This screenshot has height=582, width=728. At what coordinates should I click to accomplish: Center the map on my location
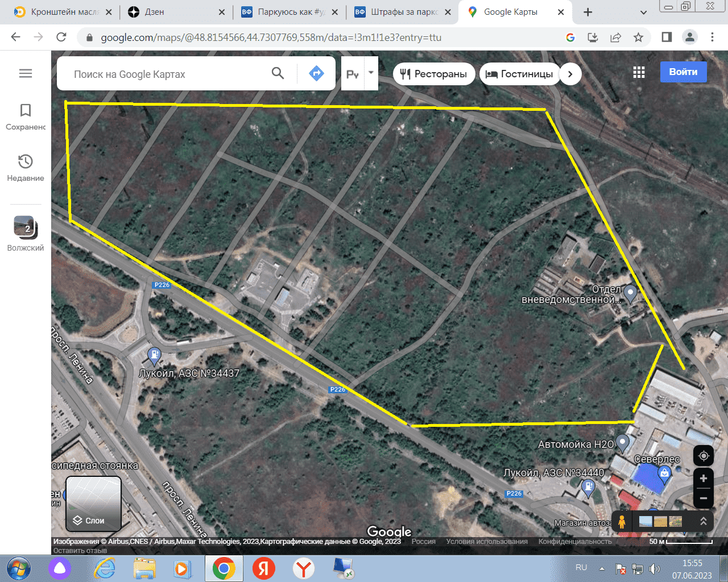coord(704,456)
